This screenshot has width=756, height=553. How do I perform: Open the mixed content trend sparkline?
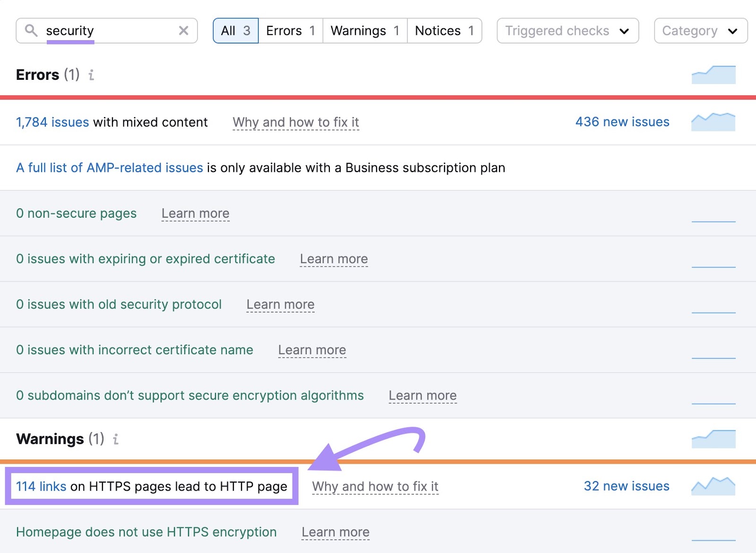pos(713,121)
